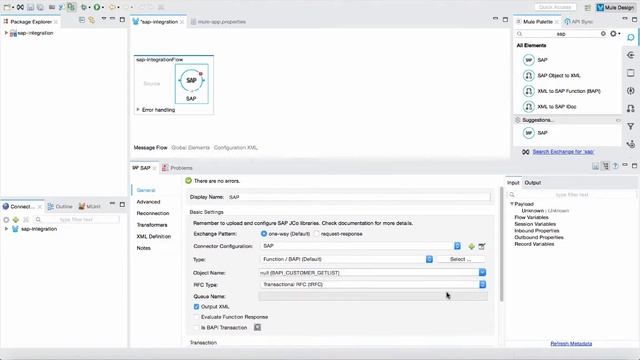Image resolution: width=640 pixels, height=360 pixels.
Task: Click info icon next to Is BAPI Transaction
Action: tap(258, 327)
